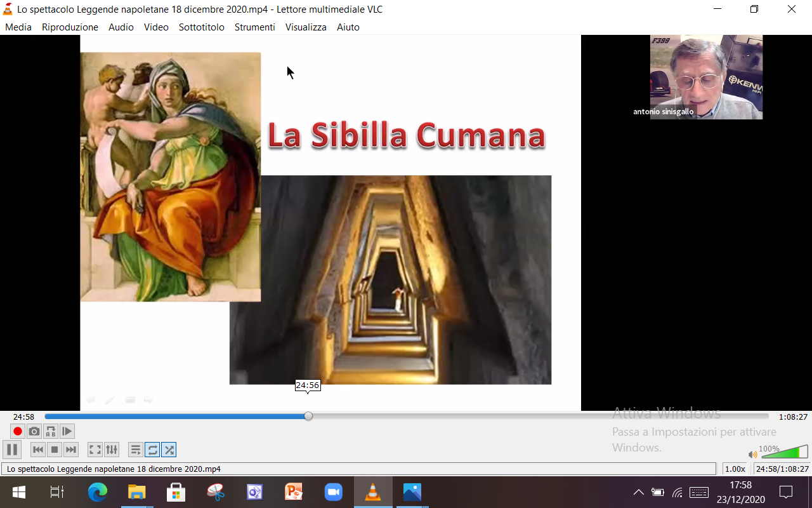Click the 1.00x playback speed indicator
The width and height of the screenshot is (812, 508).
click(735, 469)
